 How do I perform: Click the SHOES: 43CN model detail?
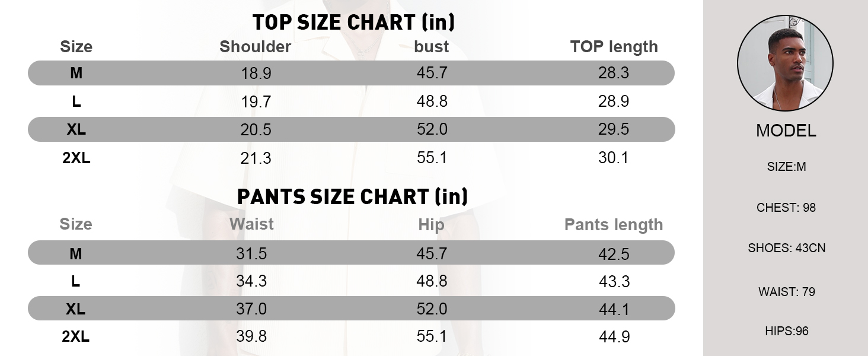pyautogui.click(x=786, y=248)
